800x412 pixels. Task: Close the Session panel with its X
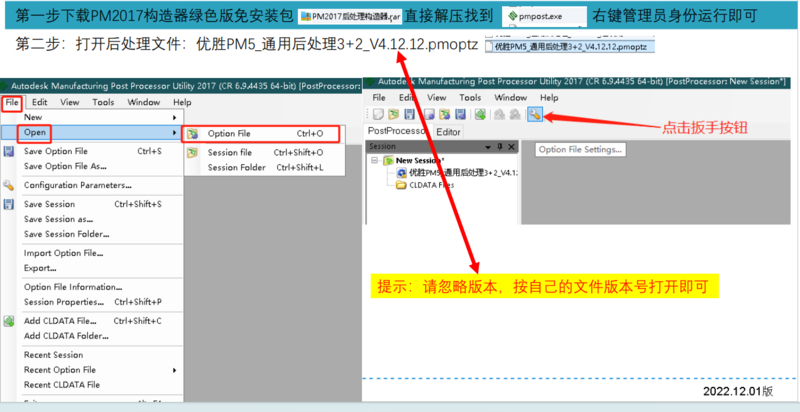point(511,147)
